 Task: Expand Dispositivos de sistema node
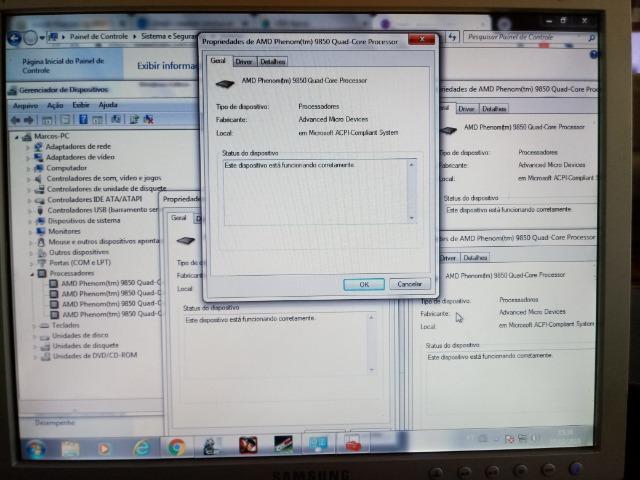point(30,222)
